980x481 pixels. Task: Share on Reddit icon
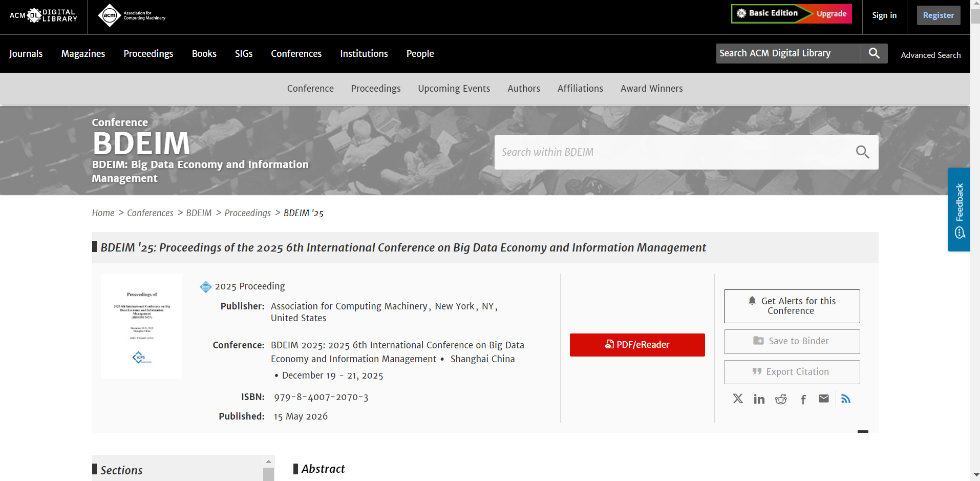pos(781,399)
